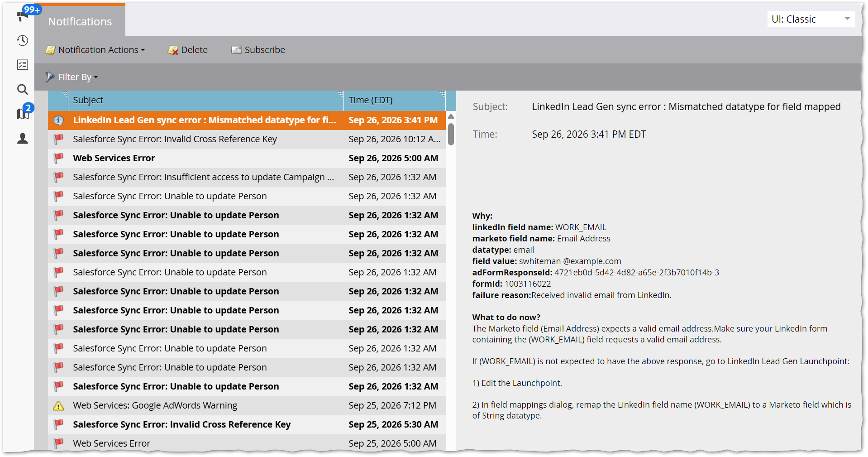Click the notification list scrollbar thumb
The height and width of the screenshot is (457, 868).
coord(451,134)
